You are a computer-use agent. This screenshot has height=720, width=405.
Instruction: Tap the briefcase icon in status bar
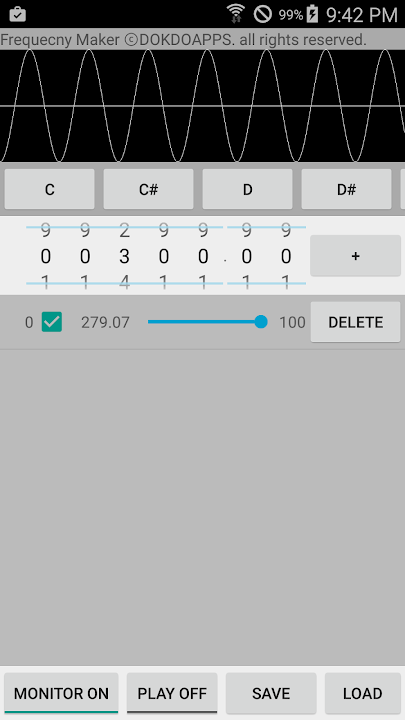[x=17, y=14]
